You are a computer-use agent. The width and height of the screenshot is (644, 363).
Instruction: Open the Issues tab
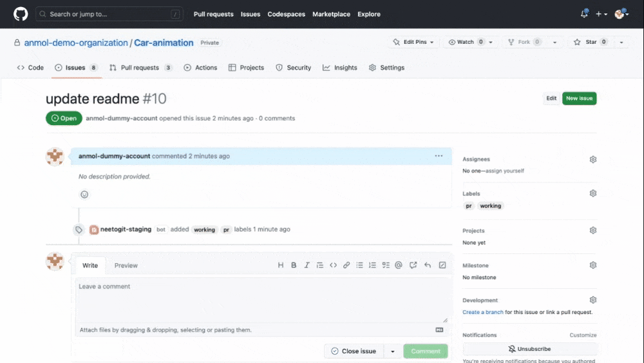pyautogui.click(x=77, y=68)
